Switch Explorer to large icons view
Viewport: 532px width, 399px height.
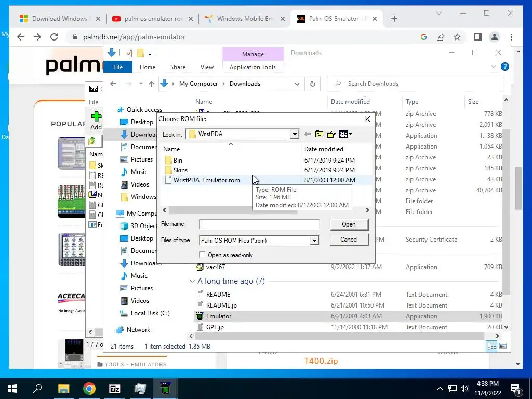(x=503, y=345)
